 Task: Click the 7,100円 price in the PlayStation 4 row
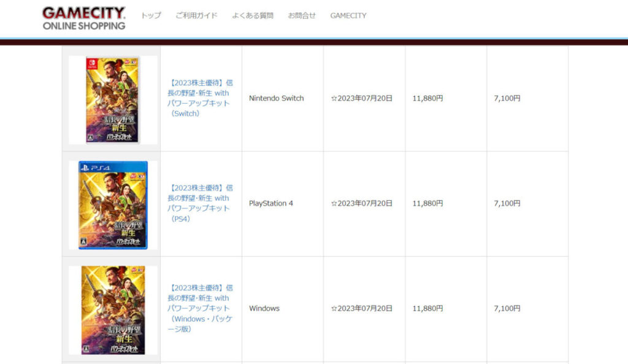click(507, 203)
